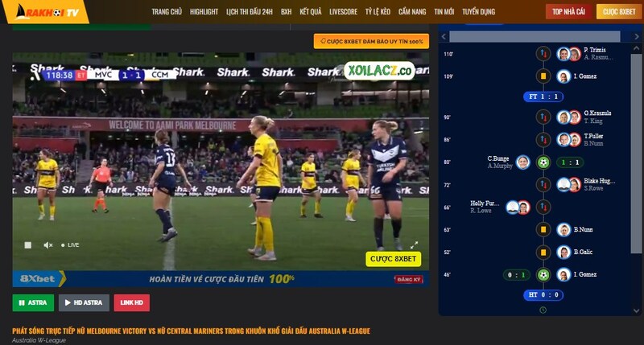Open B. Galic player avatar
This screenshot has height=345, width=644.
(x=563, y=252)
